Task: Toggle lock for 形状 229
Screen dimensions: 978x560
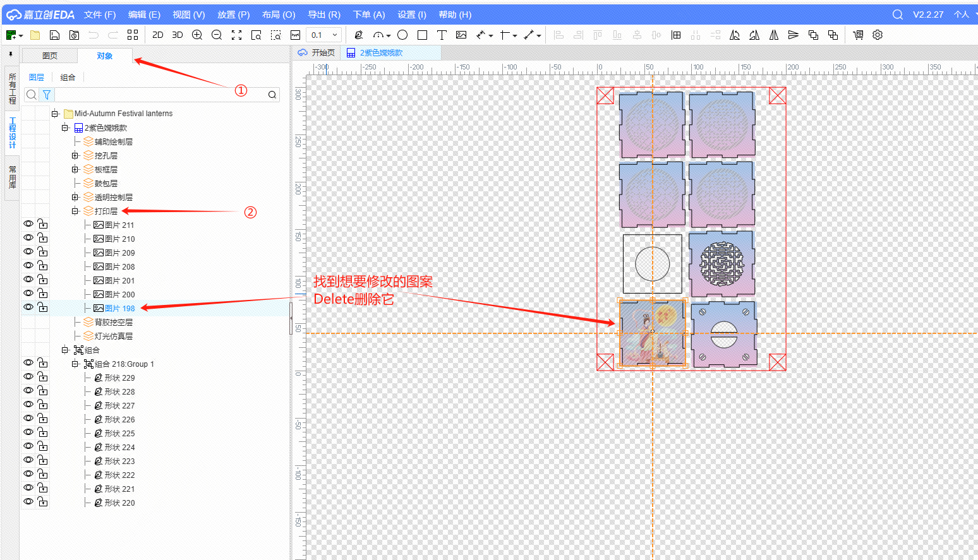Action: tap(42, 377)
